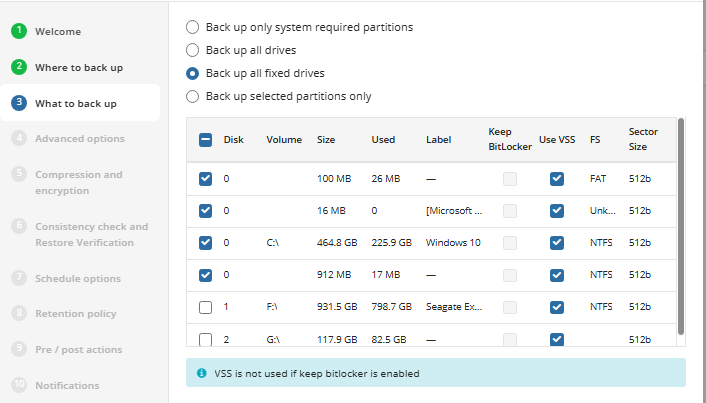Click the partition table vertical scrollbar
This screenshot has height=403, width=706.
(681, 225)
